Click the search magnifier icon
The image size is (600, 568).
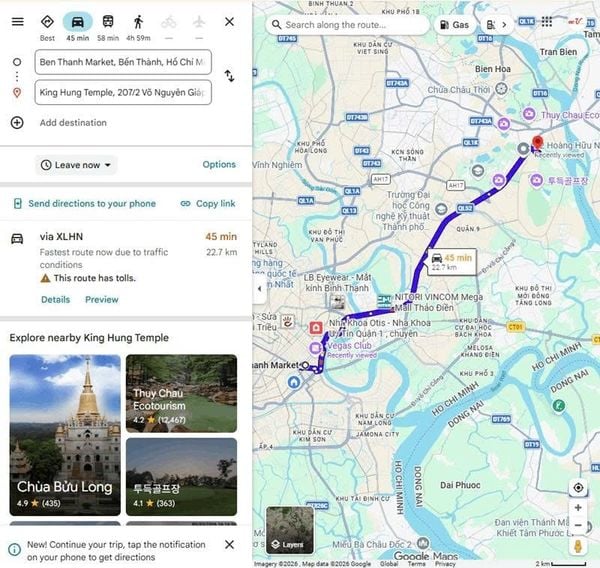click(x=276, y=25)
